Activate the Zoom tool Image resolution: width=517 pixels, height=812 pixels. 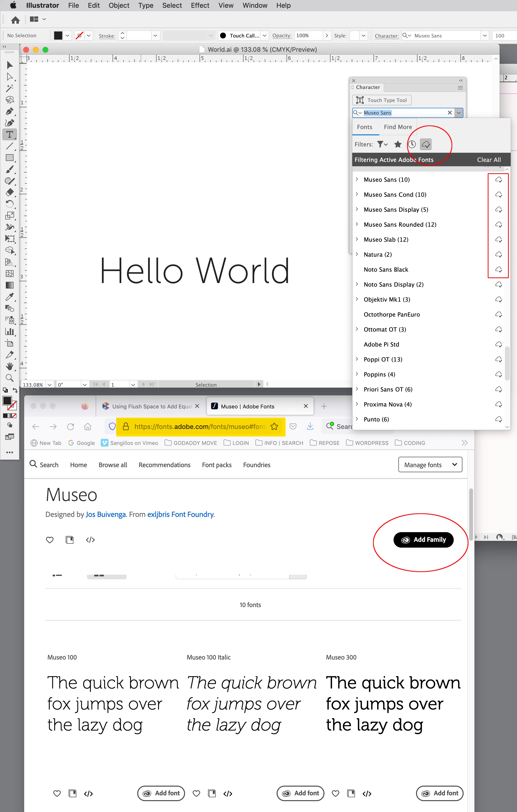click(9, 378)
